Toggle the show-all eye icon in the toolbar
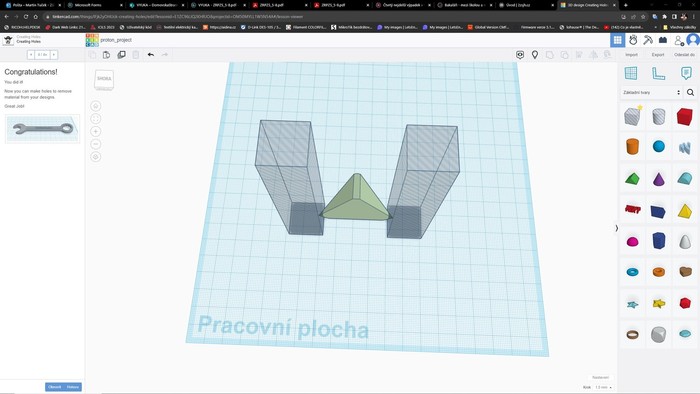Viewport: 700px width, 394px height. click(520, 54)
